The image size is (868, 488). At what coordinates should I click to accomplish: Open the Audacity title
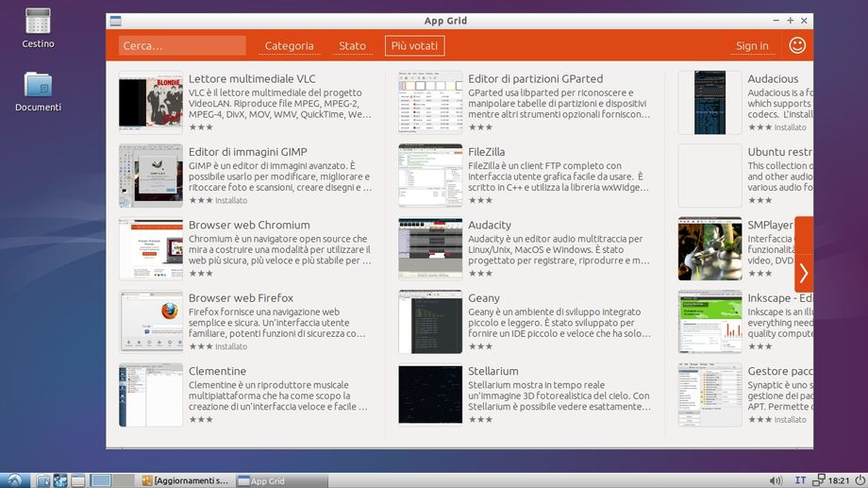(490, 225)
